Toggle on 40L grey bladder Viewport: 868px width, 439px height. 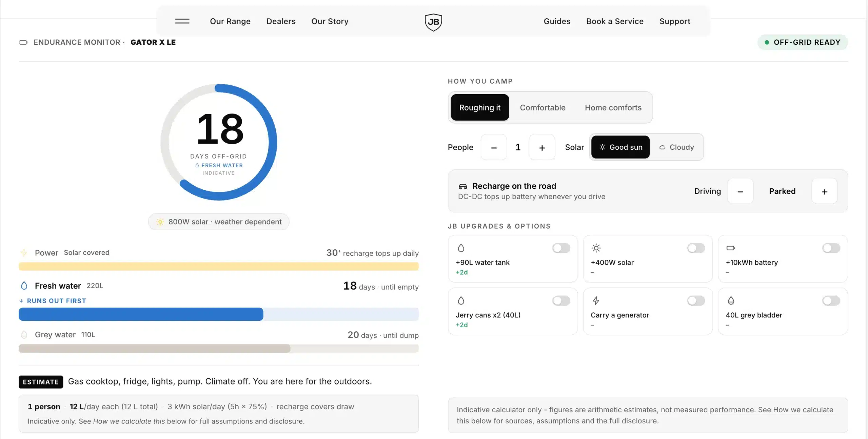(831, 300)
